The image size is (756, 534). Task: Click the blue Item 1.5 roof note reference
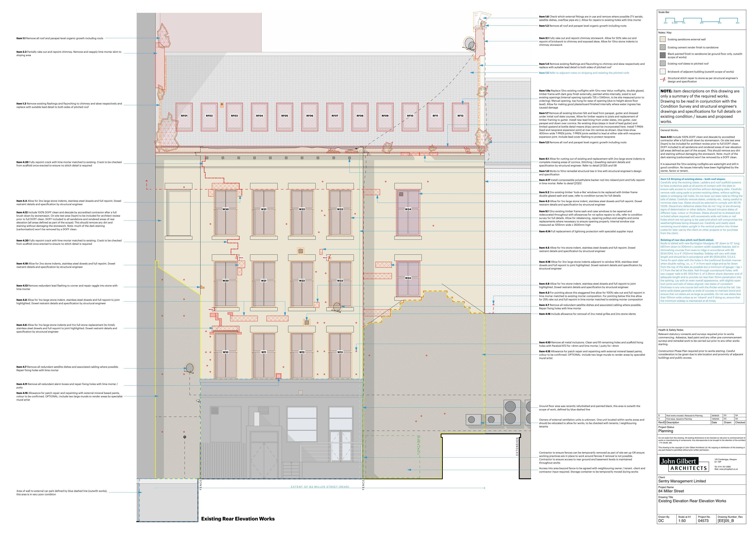(584, 73)
